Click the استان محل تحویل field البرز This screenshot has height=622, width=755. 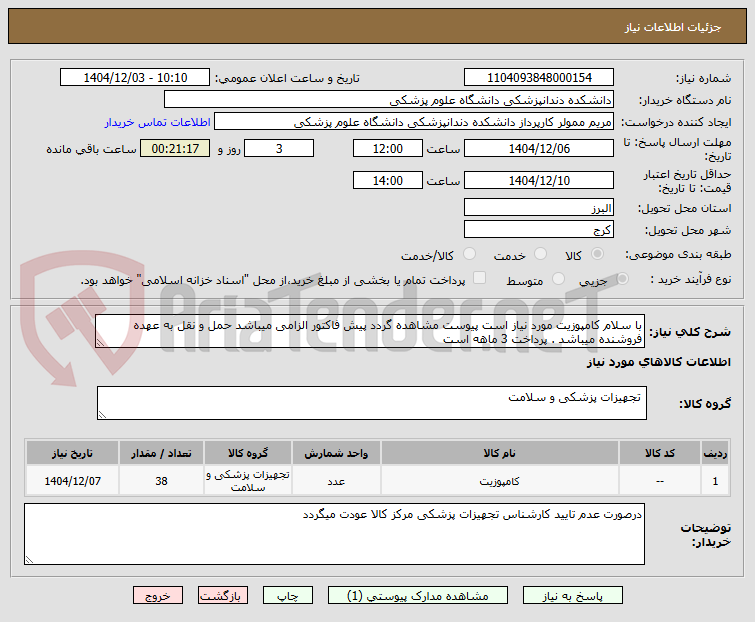[x=539, y=207]
